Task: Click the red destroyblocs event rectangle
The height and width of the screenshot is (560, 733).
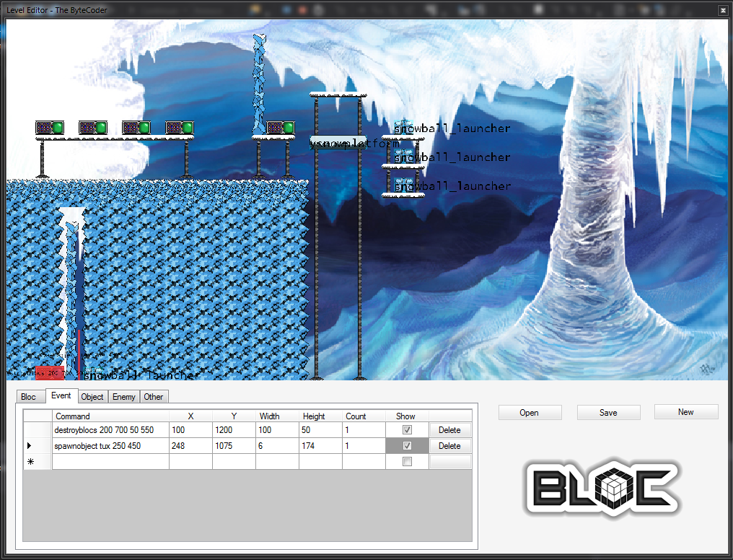Action: click(x=49, y=372)
